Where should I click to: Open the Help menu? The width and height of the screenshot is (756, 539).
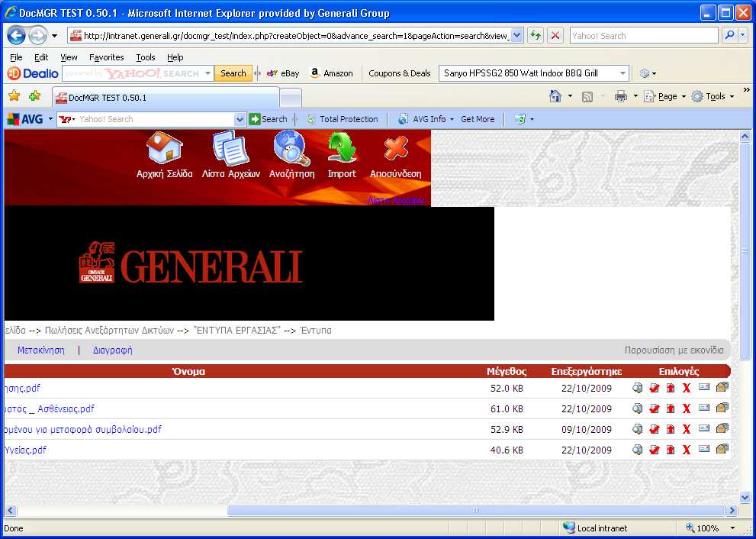coord(175,57)
